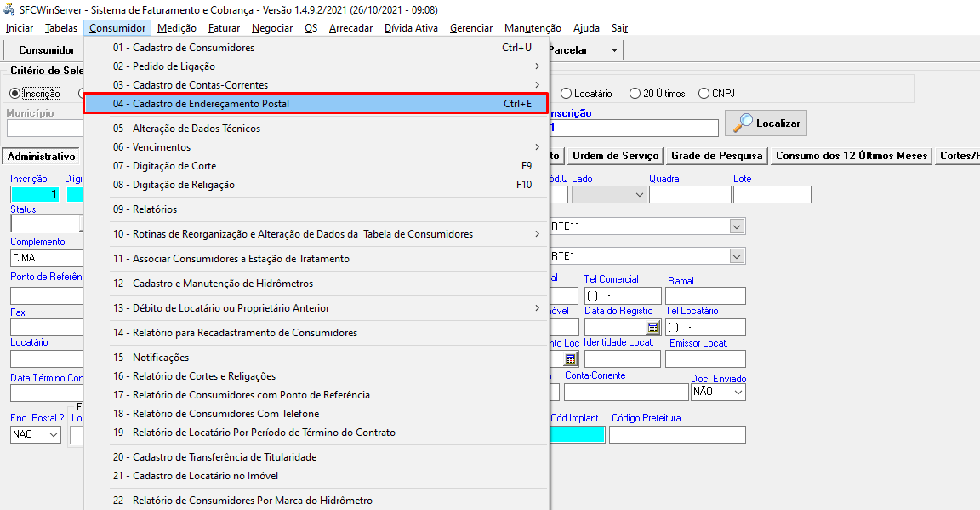Select the Locatário search criterion

point(566,94)
